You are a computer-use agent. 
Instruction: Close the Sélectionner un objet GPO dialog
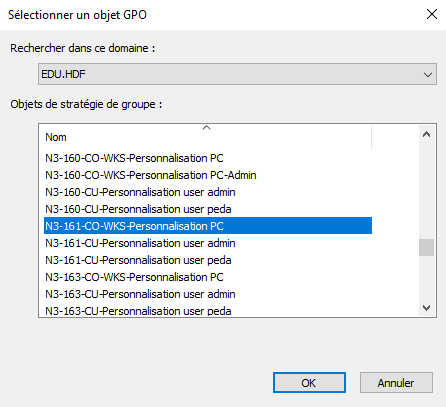pyautogui.click(x=432, y=14)
